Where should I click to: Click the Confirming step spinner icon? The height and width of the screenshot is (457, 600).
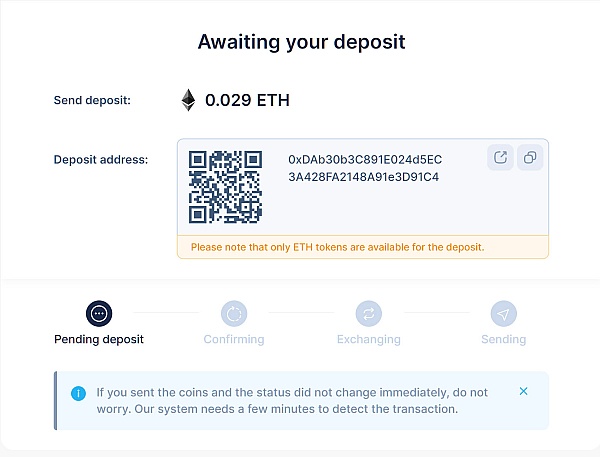pyautogui.click(x=234, y=313)
